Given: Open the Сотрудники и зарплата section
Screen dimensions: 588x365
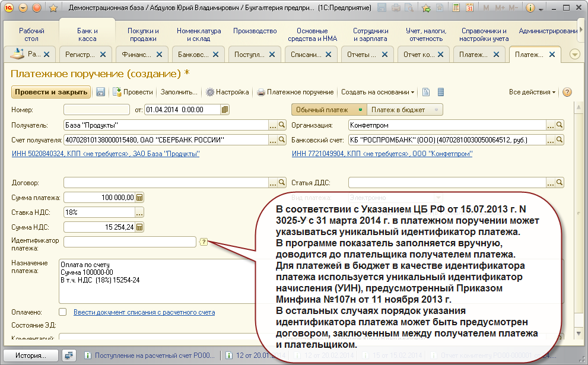Looking at the screenshot, I should point(370,34).
